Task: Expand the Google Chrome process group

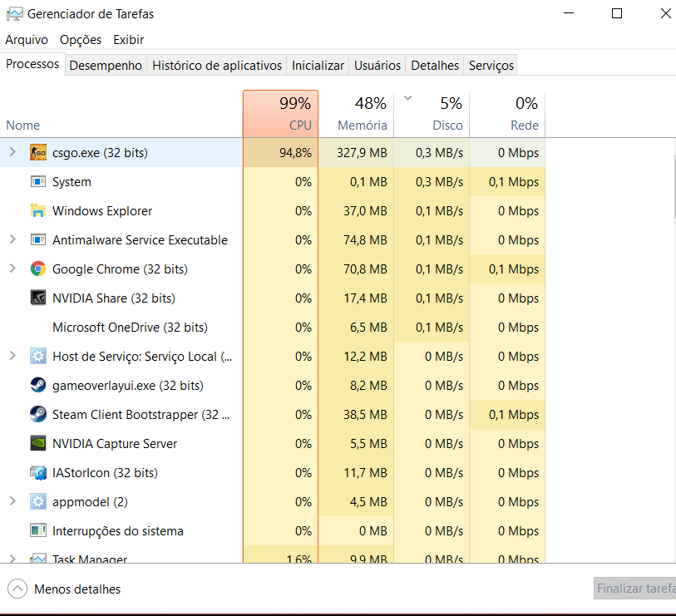Action: (x=12, y=269)
